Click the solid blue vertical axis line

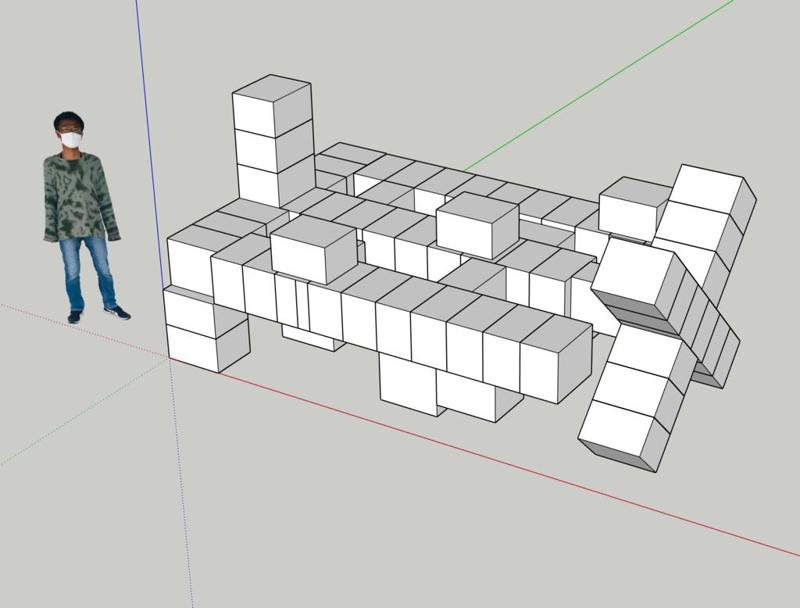(x=151, y=143)
